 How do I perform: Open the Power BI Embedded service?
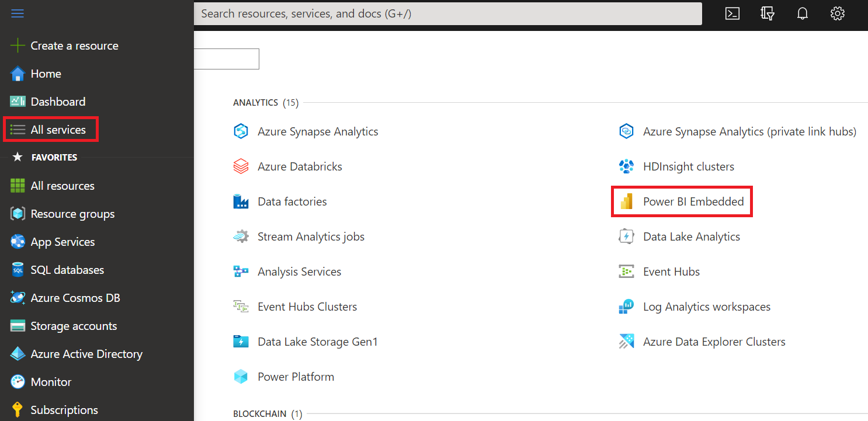pos(693,201)
